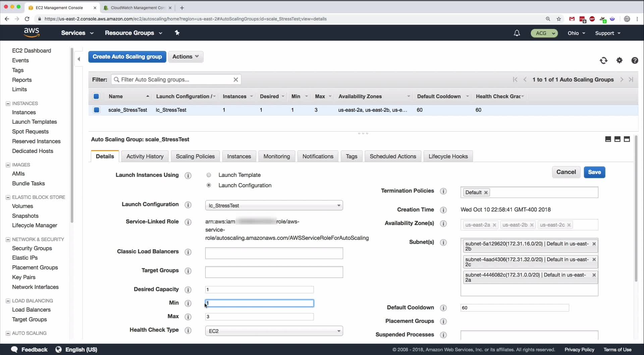Clear the filter with the X icon

coord(236,80)
